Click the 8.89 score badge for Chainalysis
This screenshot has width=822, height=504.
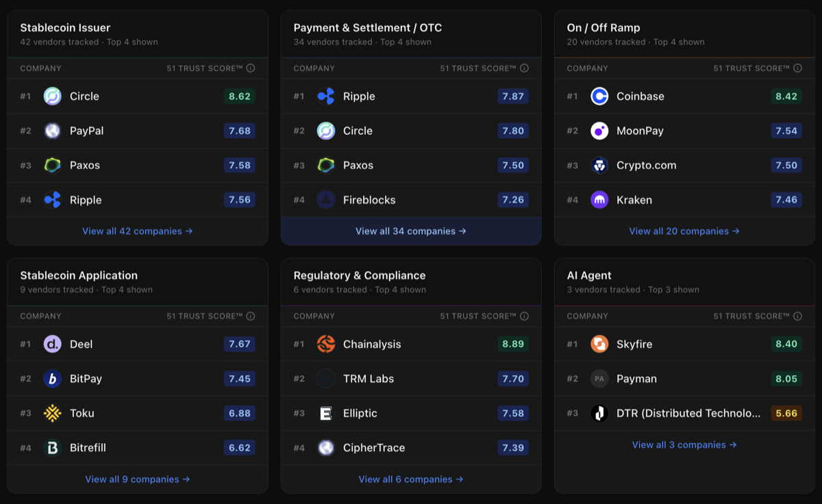513,344
